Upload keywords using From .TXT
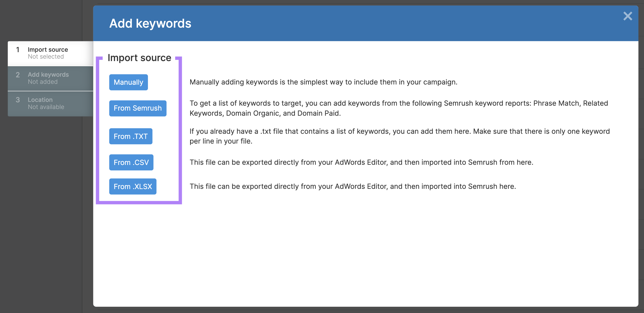This screenshot has width=644, height=313. (131, 136)
